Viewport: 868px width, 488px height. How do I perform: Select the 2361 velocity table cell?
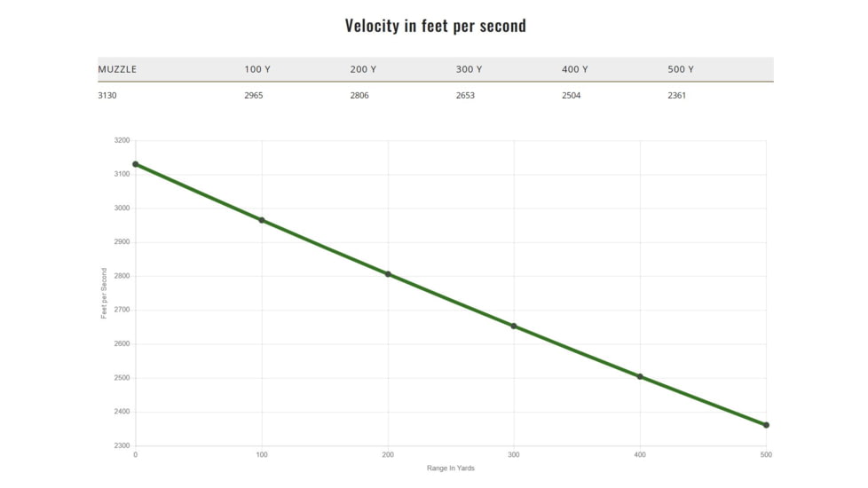point(677,95)
